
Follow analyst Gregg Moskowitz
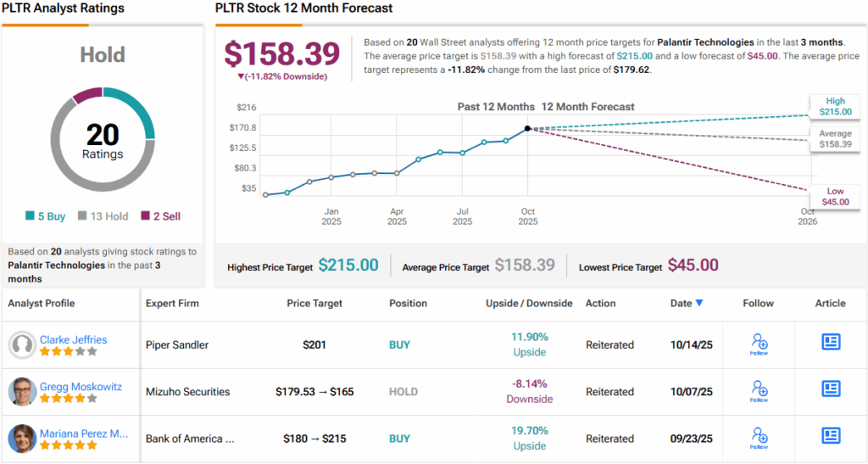759,390
